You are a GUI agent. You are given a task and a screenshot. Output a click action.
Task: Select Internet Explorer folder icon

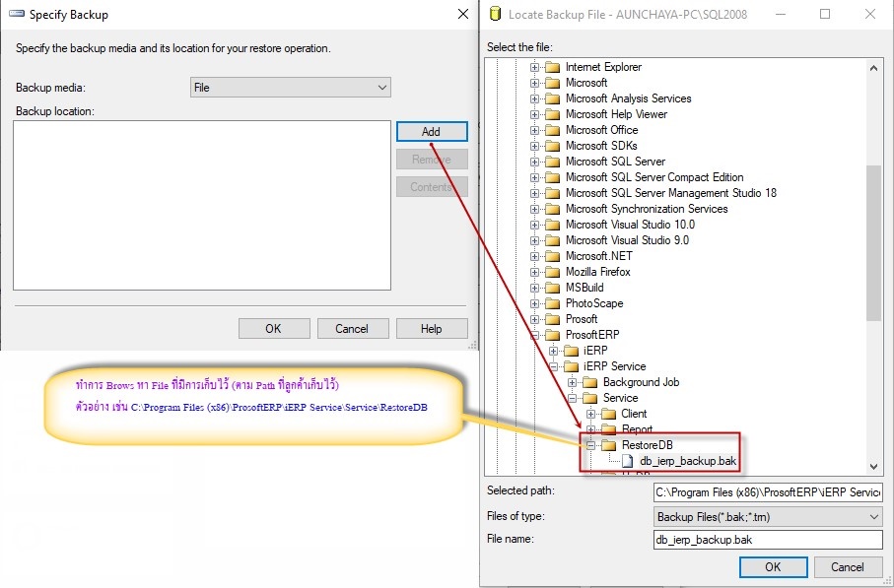(553, 67)
